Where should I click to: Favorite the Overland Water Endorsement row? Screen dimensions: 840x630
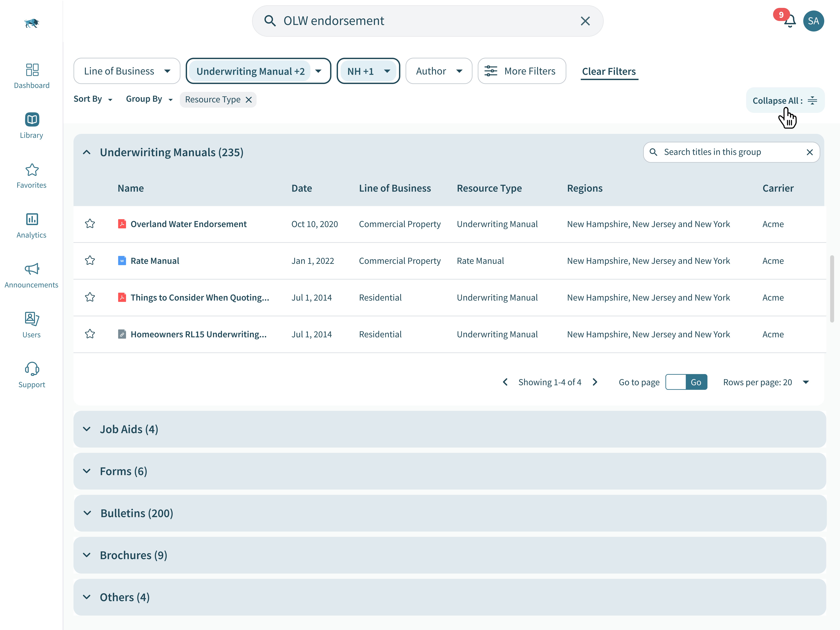click(x=90, y=224)
